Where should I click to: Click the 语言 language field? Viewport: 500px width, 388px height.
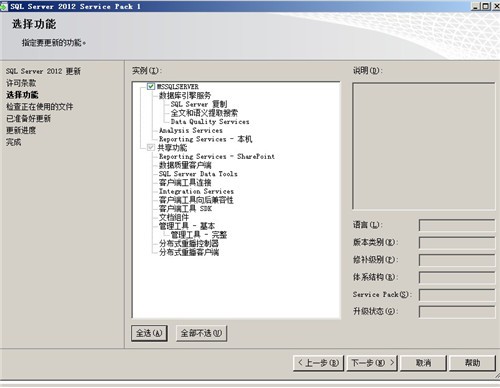(457, 225)
